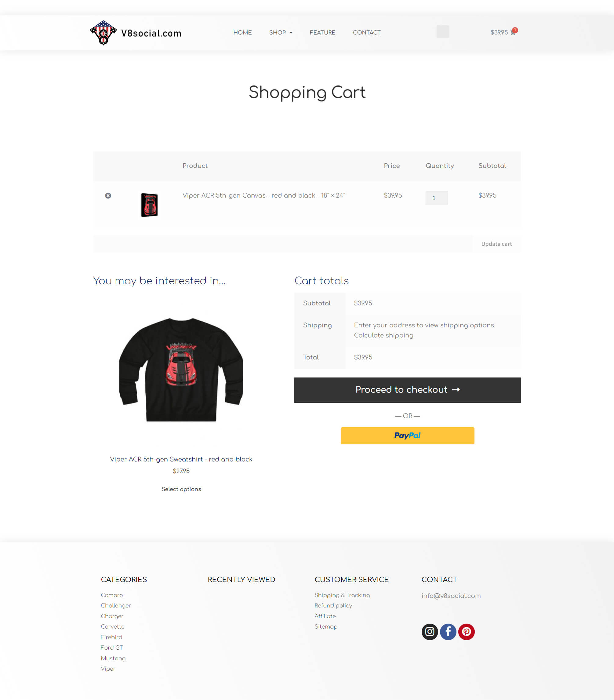This screenshot has width=614, height=700.
Task: Click Proceed to checkout button
Action: [407, 390]
